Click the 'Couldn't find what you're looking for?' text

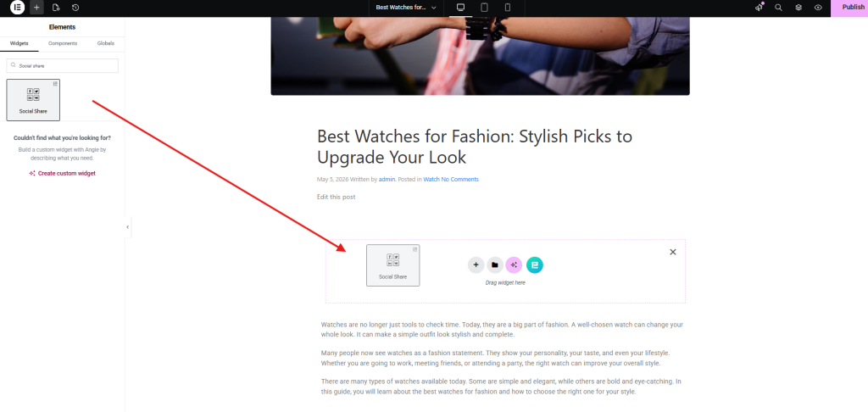click(x=62, y=138)
